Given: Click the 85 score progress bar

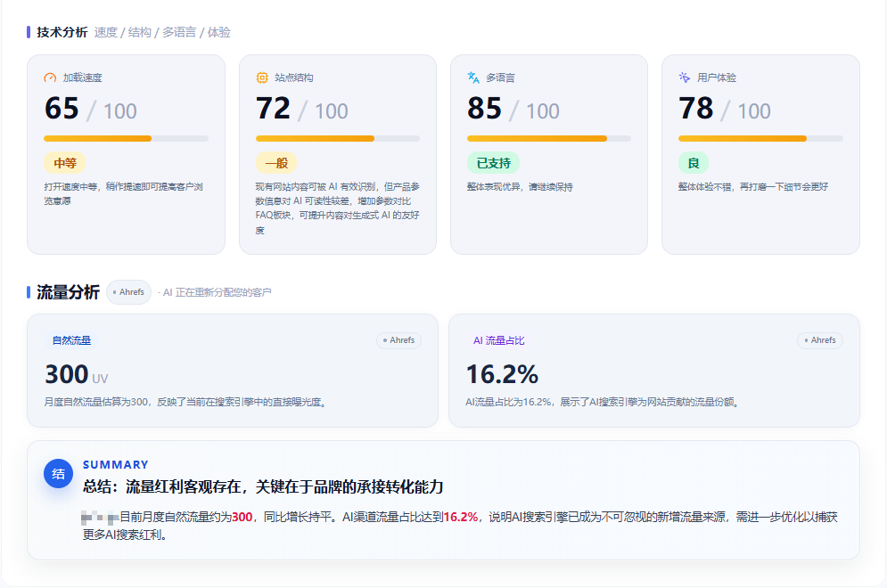Looking at the screenshot, I should point(549,138).
